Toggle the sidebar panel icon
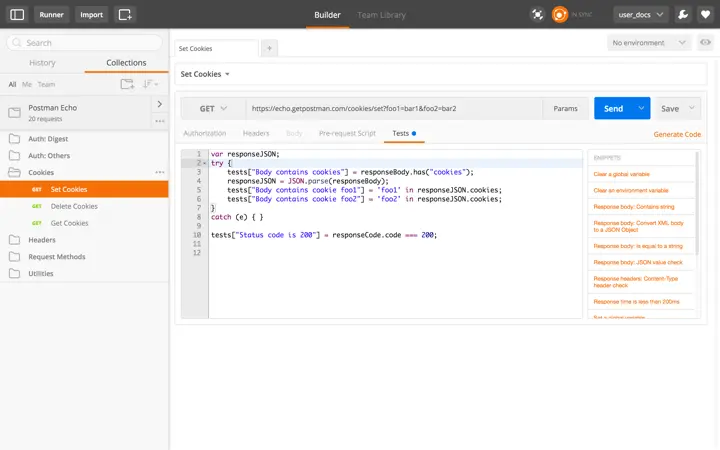The height and width of the screenshot is (450, 720). click(x=17, y=15)
